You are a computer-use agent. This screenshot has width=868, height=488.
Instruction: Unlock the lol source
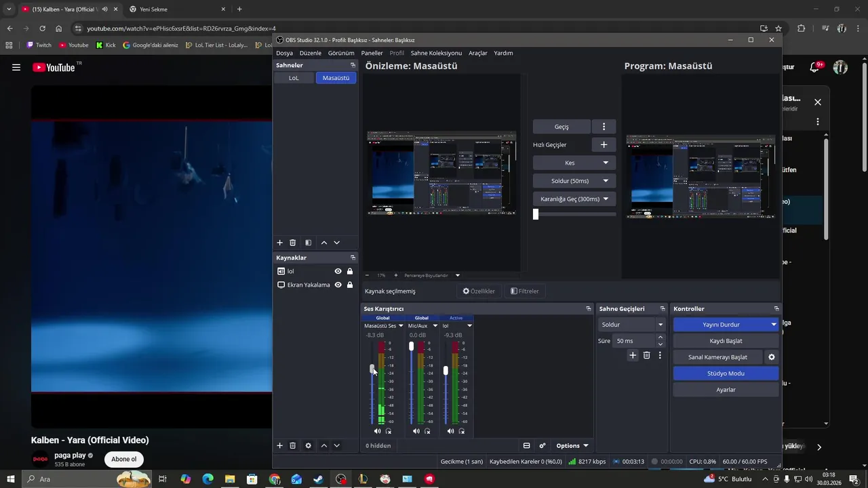point(350,271)
